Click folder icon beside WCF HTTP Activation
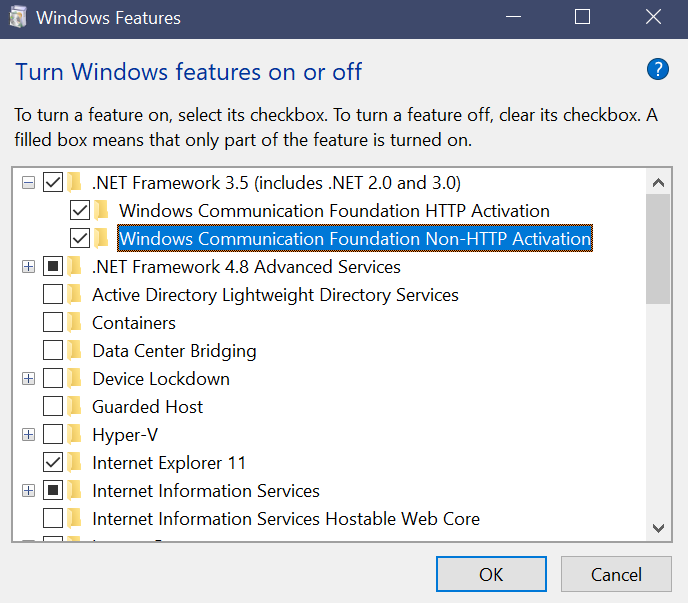Screen dimensions: 688x603 (x=102, y=210)
